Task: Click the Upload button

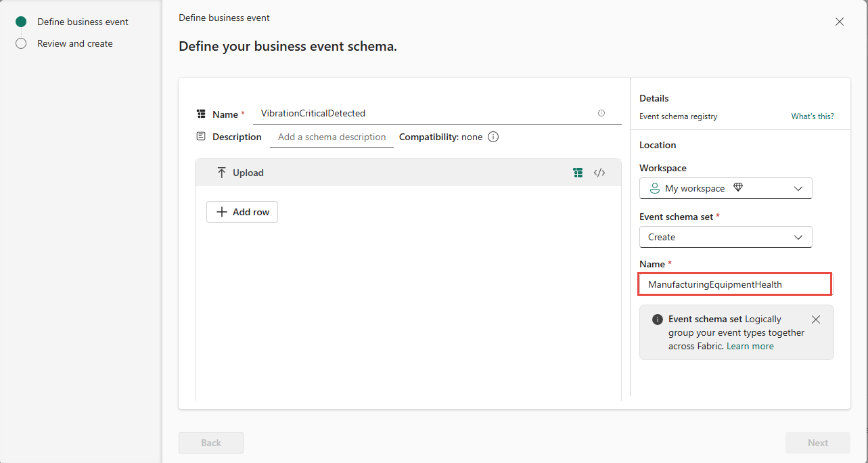Action: point(240,173)
